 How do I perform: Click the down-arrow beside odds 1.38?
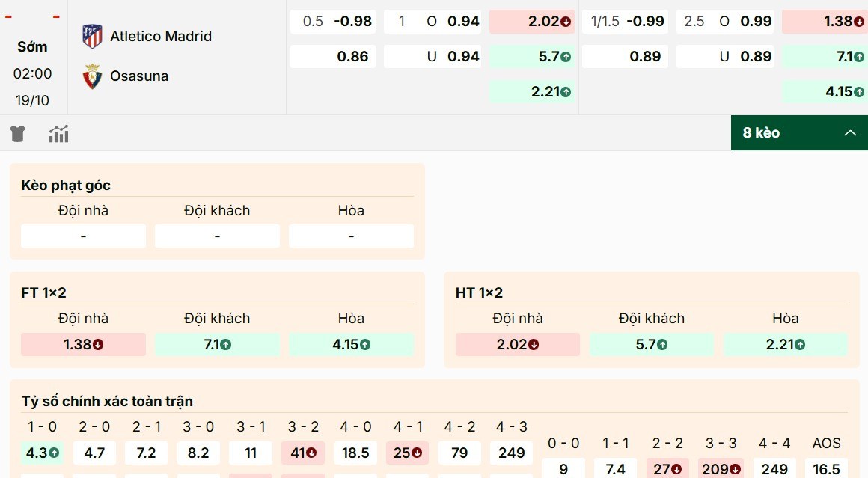(859, 22)
